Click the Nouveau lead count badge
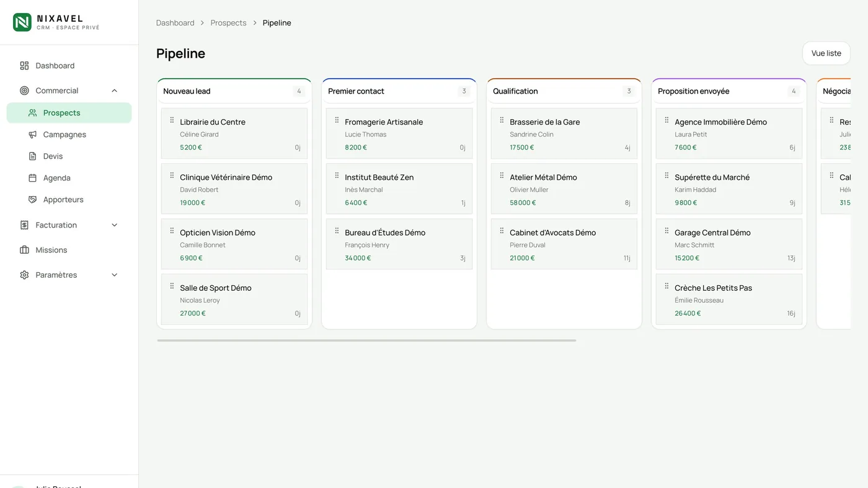Image resolution: width=868 pixels, height=488 pixels. coord(299,91)
